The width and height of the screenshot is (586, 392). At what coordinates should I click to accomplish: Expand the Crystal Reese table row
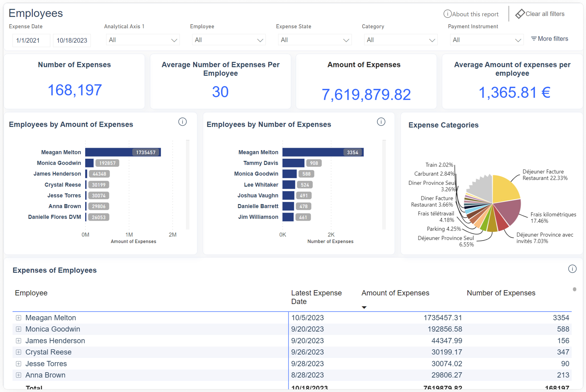point(19,352)
